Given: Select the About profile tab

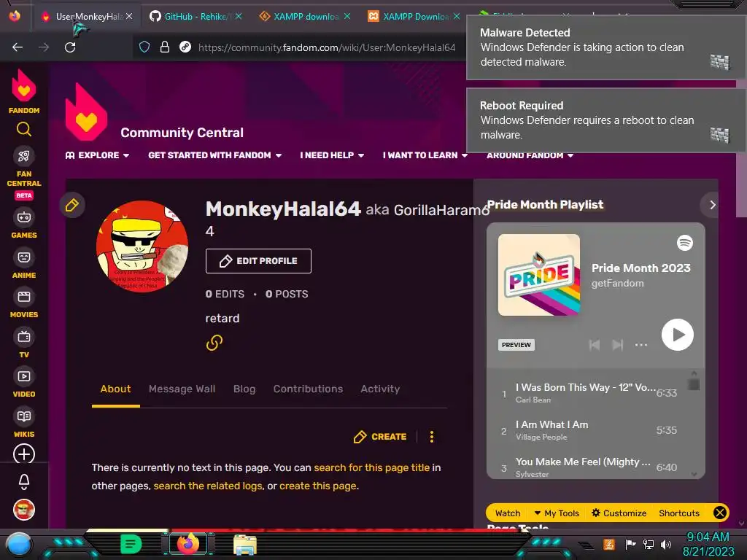Looking at the screenshot, I should 116,389.
